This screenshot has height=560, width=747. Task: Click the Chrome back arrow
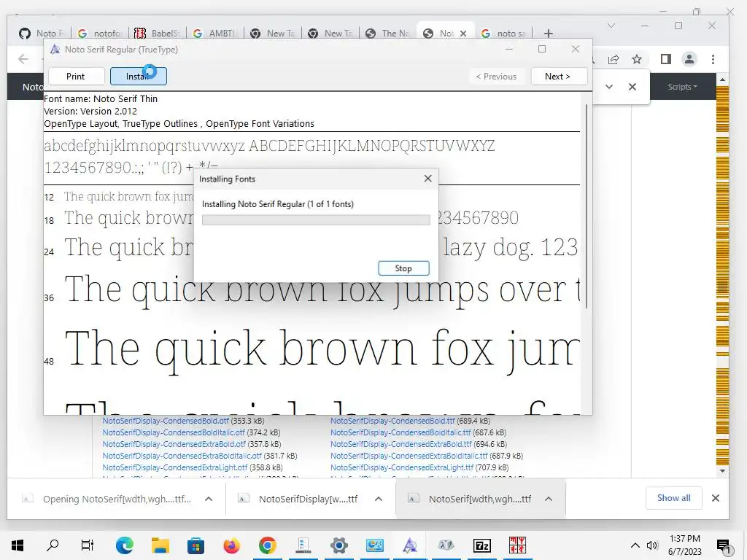[23, 59]
